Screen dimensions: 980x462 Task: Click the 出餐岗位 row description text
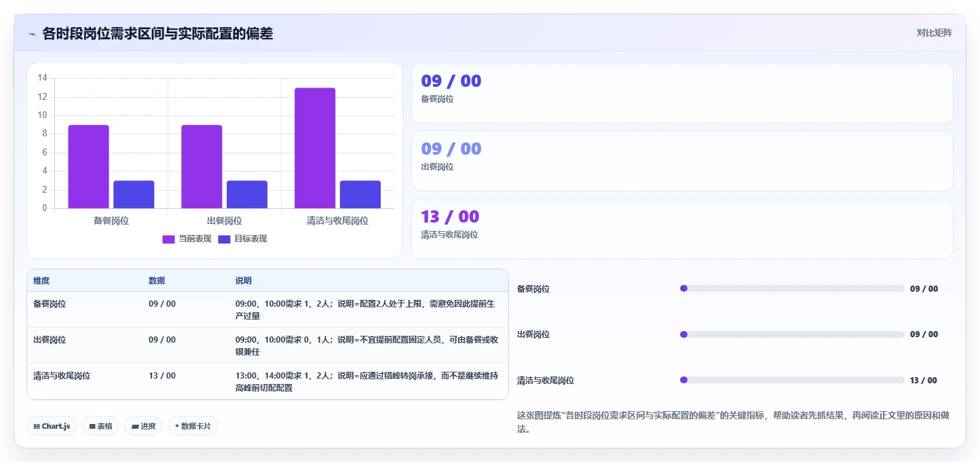pos(368,346)
